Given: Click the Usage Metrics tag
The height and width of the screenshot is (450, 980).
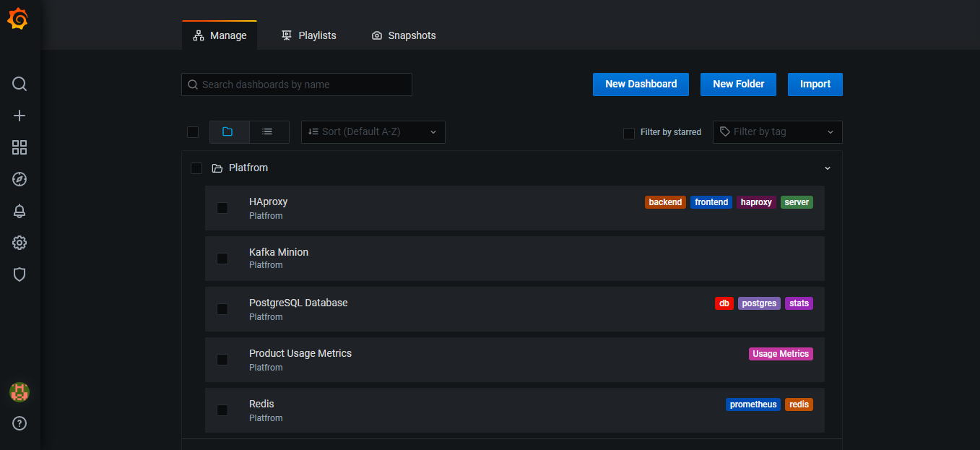Looking at the screenshot, I should pos(781,354).
